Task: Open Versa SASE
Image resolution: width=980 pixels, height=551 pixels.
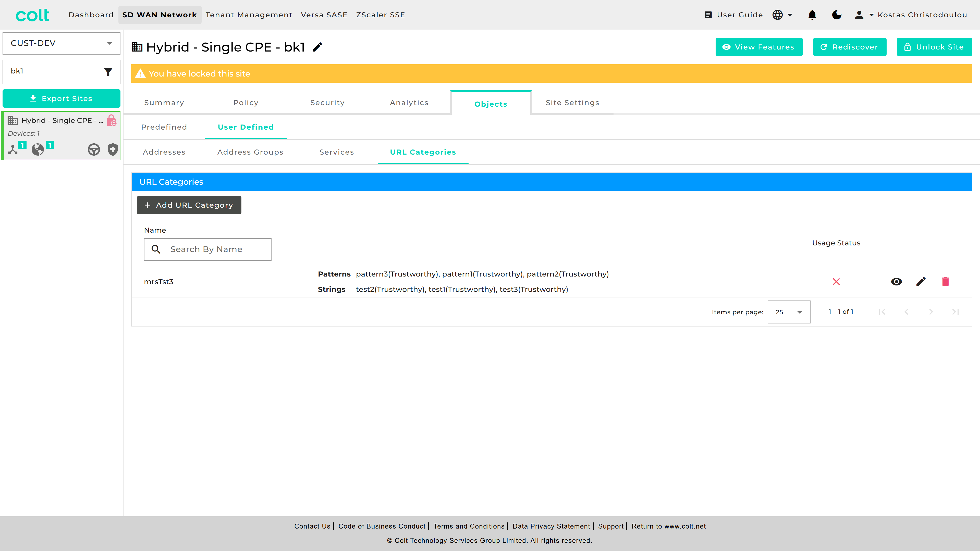Action: tap(324, 15)
